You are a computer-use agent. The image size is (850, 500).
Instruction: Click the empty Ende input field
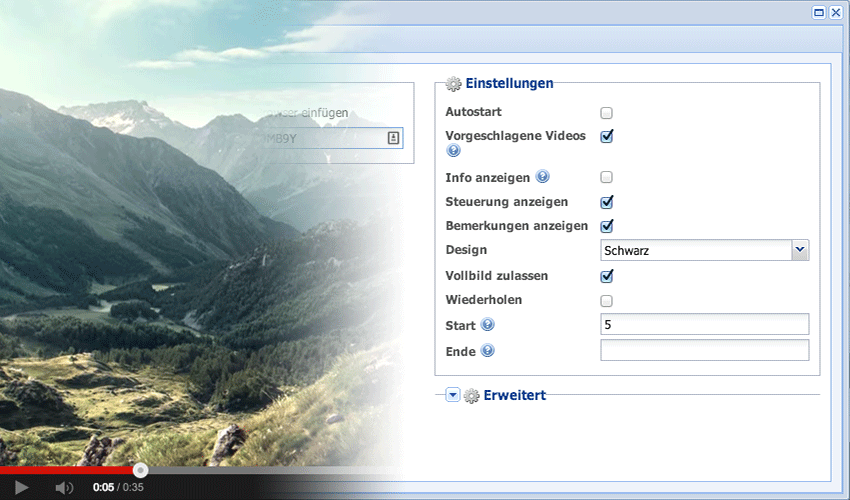[703, 350]
